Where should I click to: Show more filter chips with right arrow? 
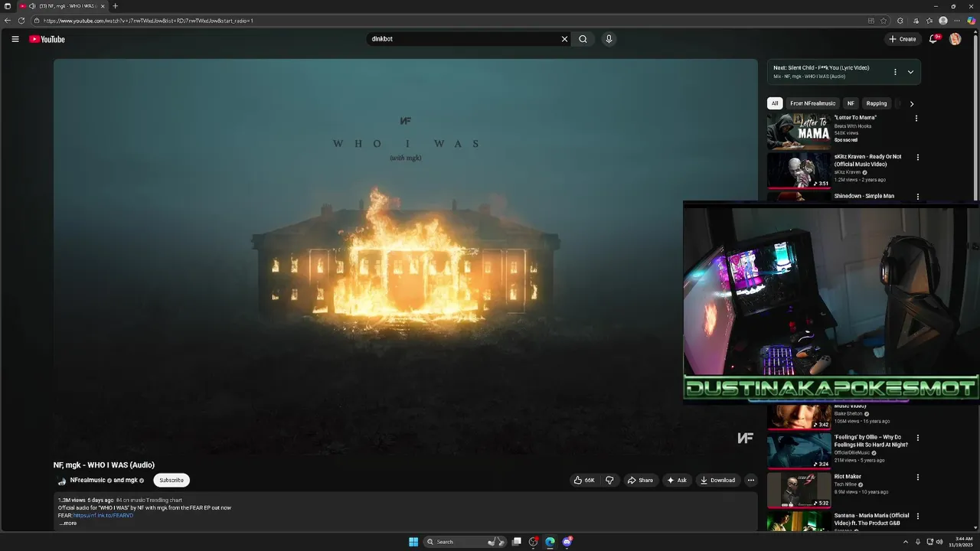[911, 103]
